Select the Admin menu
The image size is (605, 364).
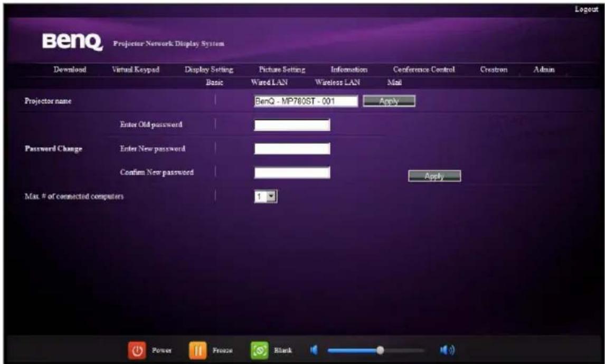click(x=544, y=70)
